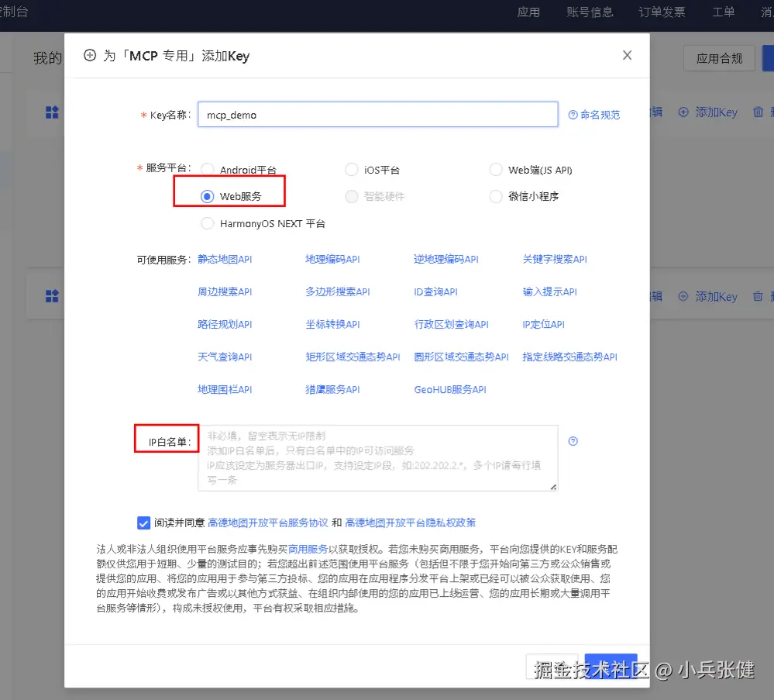Open 高德地图开放平台服务协议 link
This screenshot has width=774, height=700.
click(268, 522)
